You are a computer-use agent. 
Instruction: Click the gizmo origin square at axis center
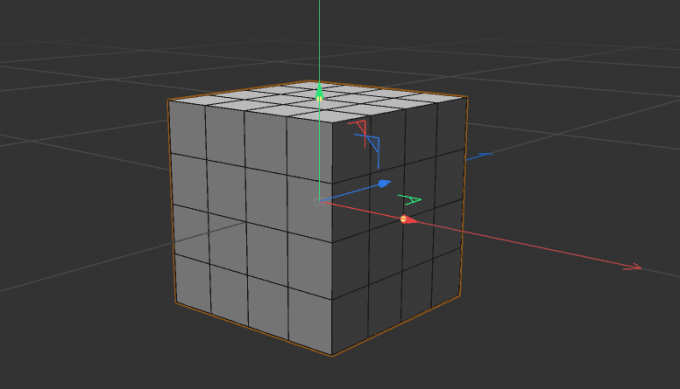pos(319,201)
